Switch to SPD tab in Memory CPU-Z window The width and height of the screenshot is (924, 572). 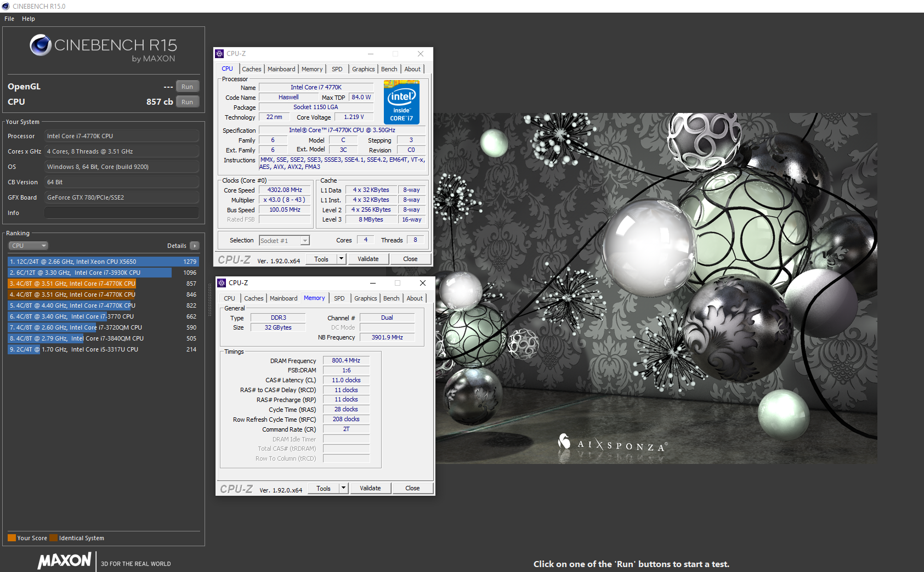tap(339, 298)
